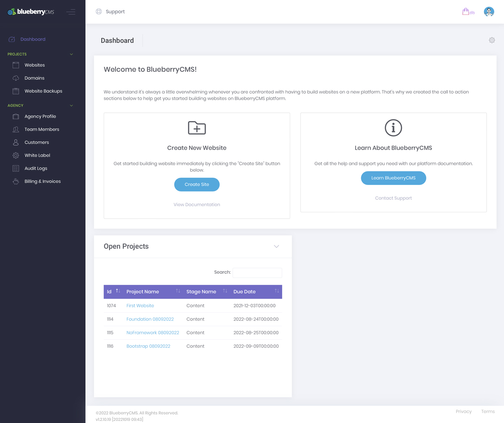Open Websites menu item
Viewport: 504px width, 423px height.
(34, 65)
